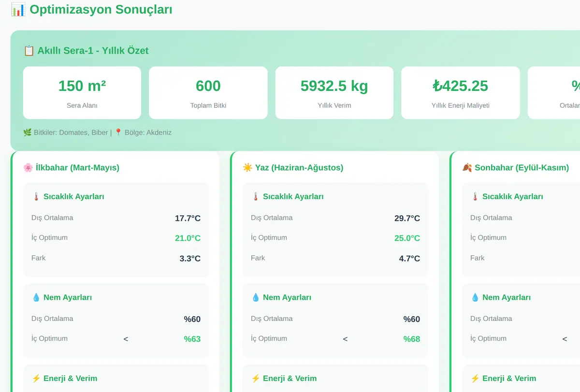580x392 pixels.
Task: Click the leaf icon before Bitkiler
Action: coord(28,132)
